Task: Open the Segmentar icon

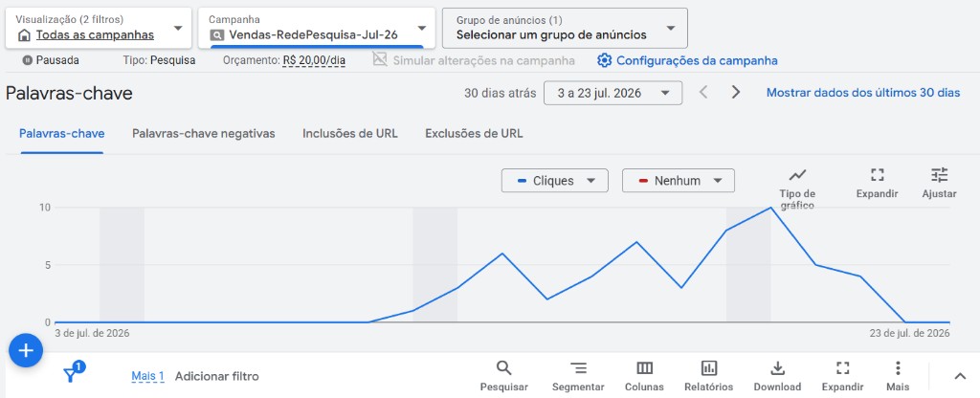Action: [578, 367]
